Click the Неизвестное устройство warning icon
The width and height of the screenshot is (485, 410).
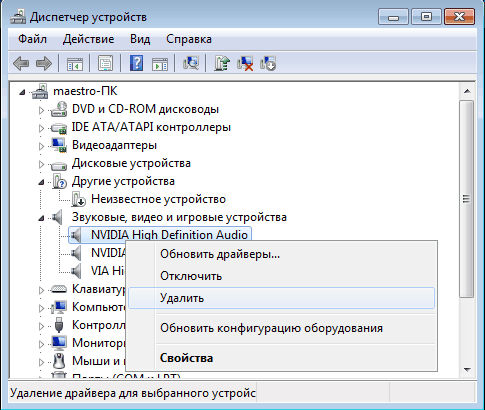coord(78,199)
